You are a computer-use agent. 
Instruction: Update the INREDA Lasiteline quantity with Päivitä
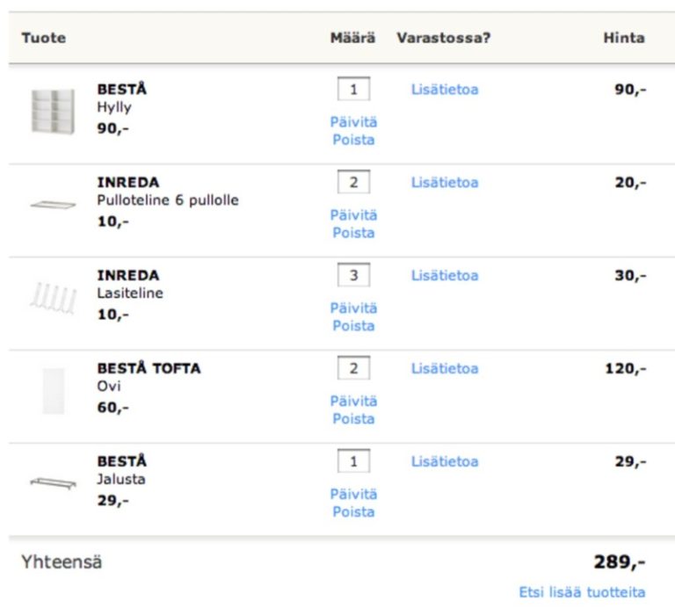[x=353, y=308]
